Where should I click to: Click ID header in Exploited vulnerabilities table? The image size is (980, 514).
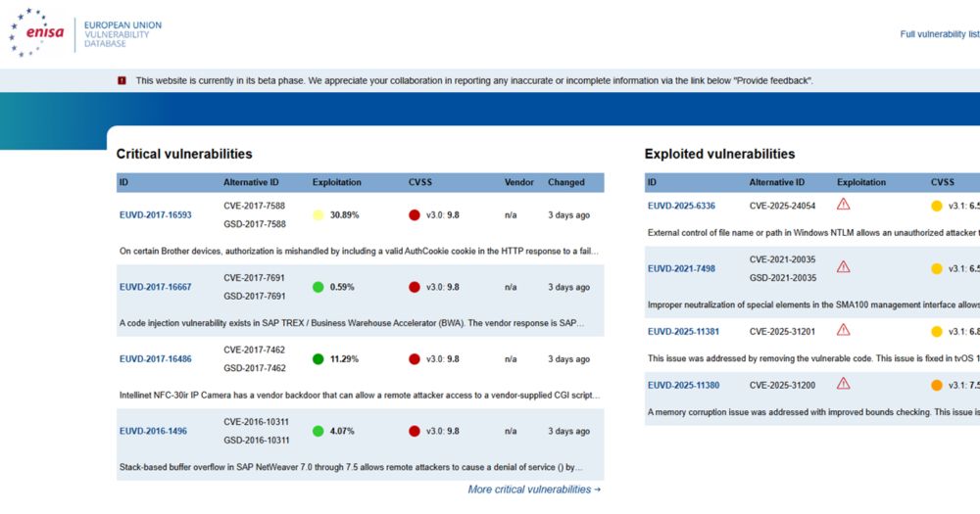pyautogui.click(x=652, y=182)
